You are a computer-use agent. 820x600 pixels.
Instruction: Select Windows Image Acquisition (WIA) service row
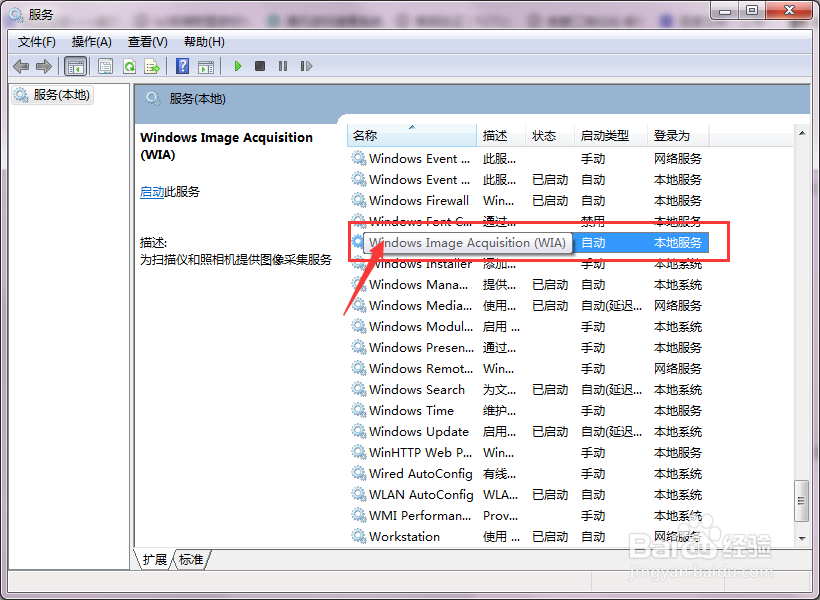tap(529, 243)
